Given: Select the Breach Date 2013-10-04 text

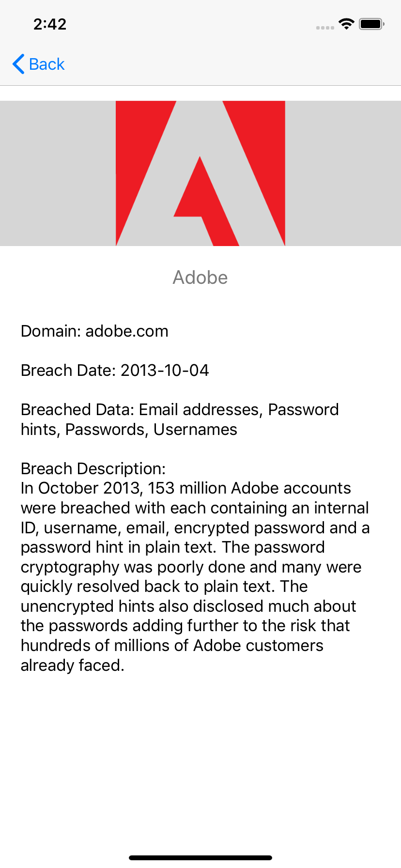Looking at the screenshot, I should 115,371.
